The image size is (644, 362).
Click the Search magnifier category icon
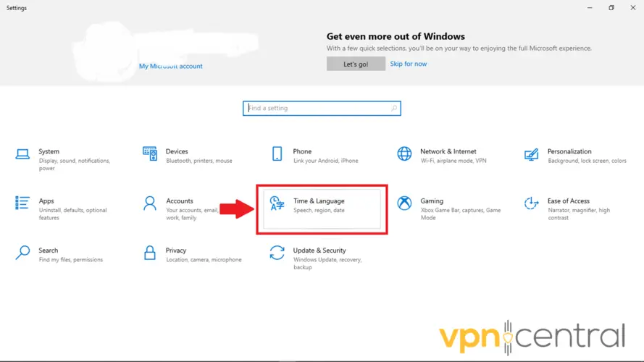click(x=22, y=253)
